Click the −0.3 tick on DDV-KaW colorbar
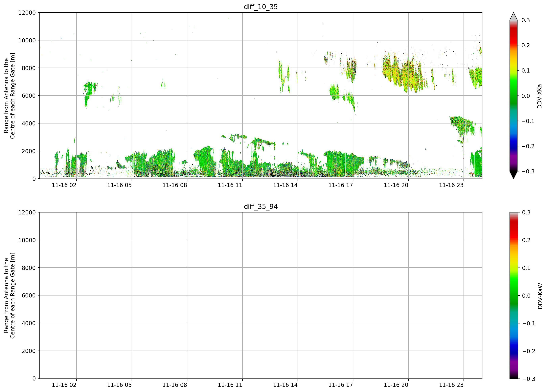547x392 pixels. (528, 379)
